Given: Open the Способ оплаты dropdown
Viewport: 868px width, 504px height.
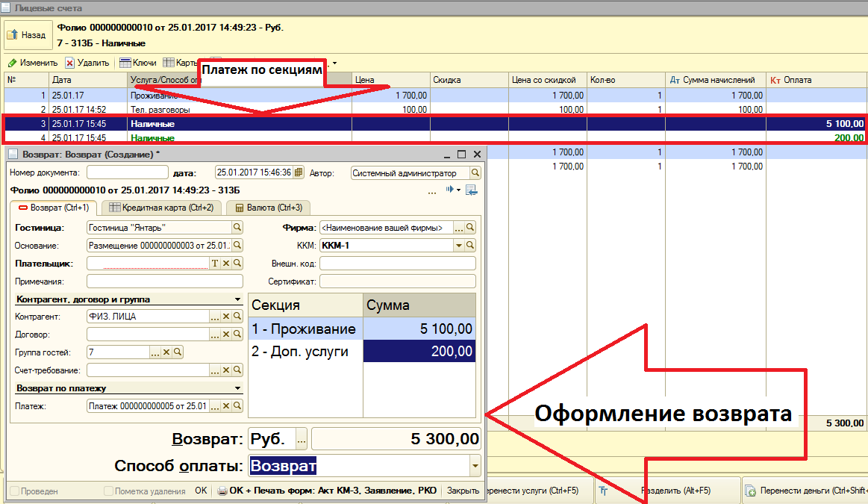Looking at the screenshot, I should pos(475,466).
